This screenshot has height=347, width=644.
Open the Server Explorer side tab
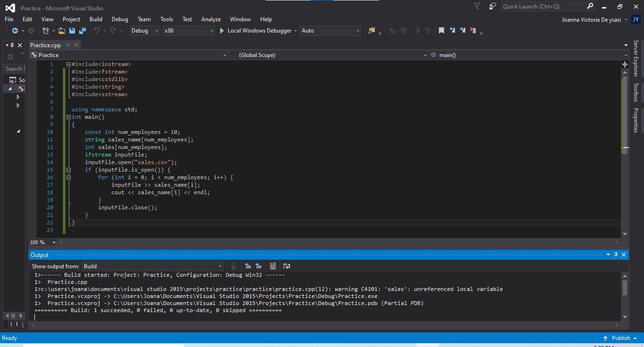tap(636, 58)
